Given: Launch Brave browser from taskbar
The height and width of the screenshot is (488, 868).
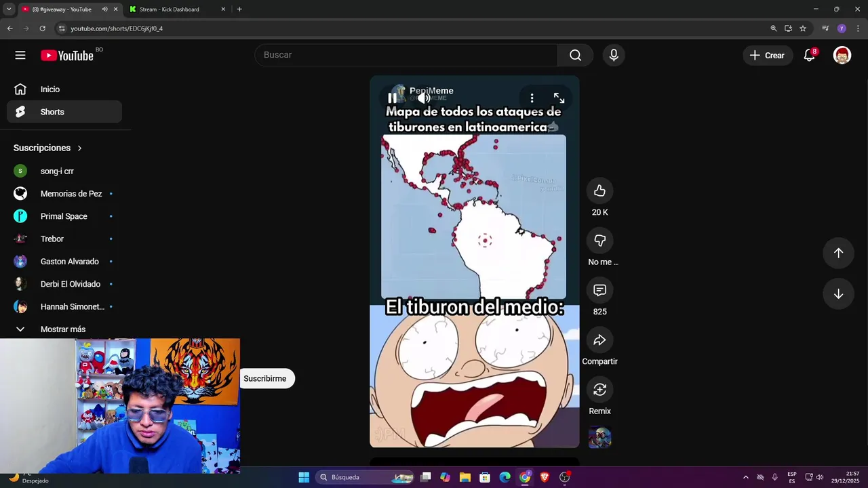Looking at the screenshot, I should coord(545,477).
